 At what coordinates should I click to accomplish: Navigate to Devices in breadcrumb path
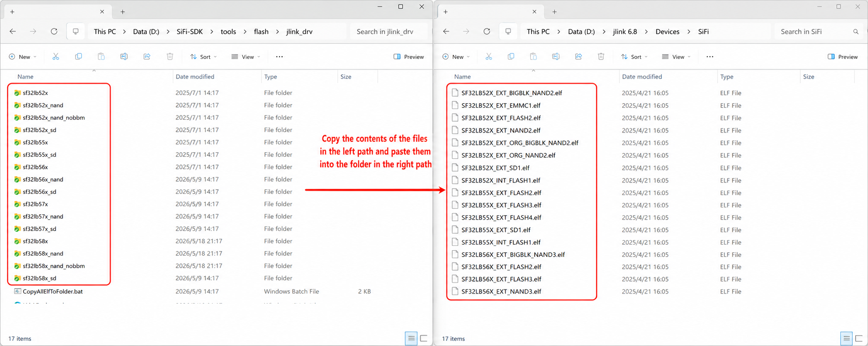point(667,31)
